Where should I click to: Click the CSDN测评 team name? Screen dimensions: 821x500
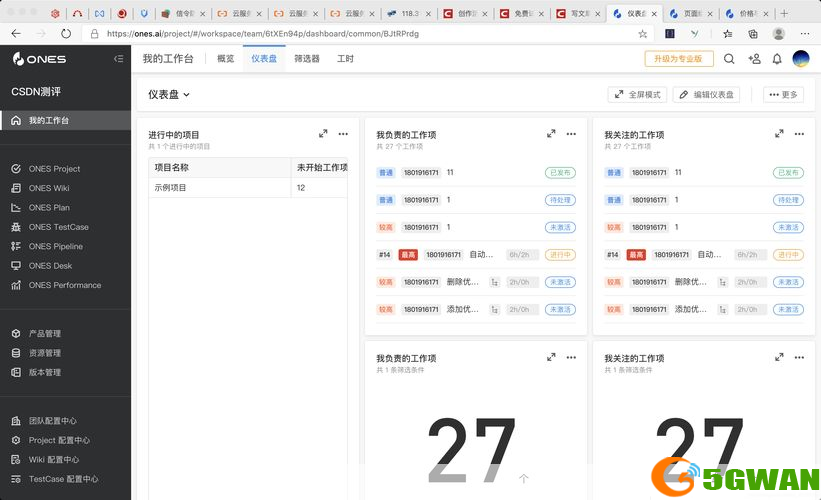(x=36, y=92)
